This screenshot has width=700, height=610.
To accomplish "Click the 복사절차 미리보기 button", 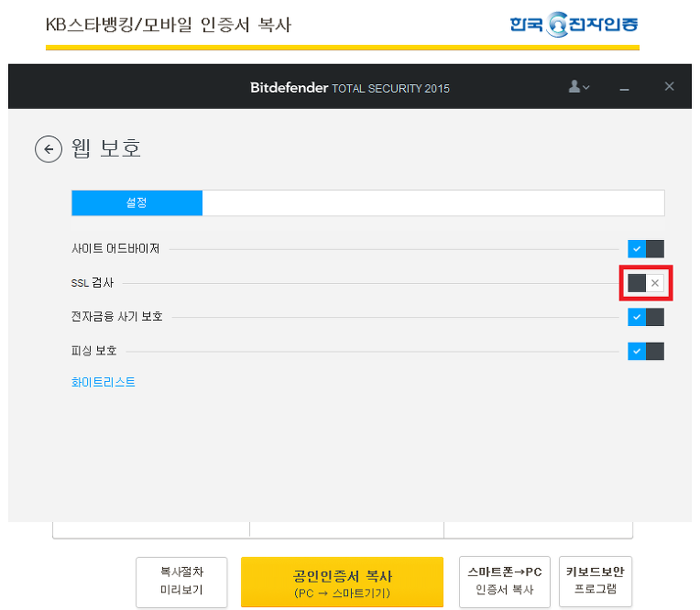I will [181, 582].
